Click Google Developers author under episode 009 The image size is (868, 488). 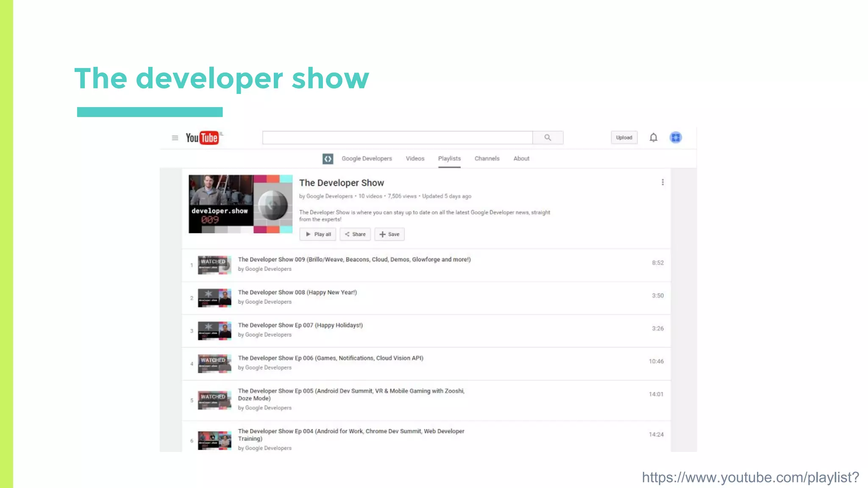(268, 269)
